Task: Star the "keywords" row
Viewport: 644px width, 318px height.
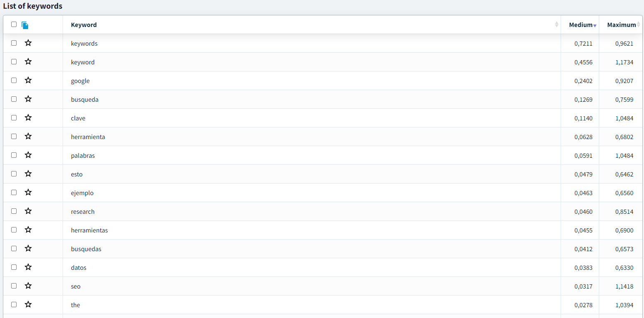Action: pyautogui.click(x=28, y=43)
